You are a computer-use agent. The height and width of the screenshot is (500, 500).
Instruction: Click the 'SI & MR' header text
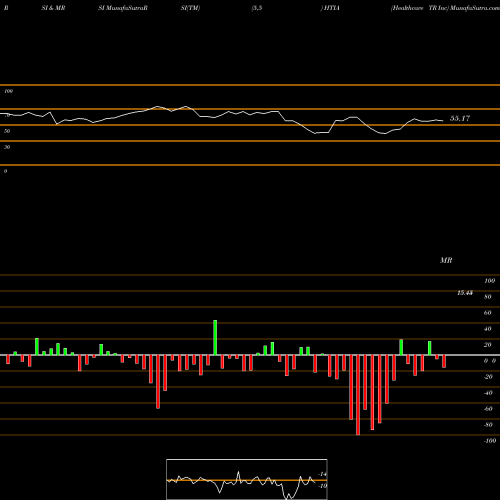(x=53, y=8)
